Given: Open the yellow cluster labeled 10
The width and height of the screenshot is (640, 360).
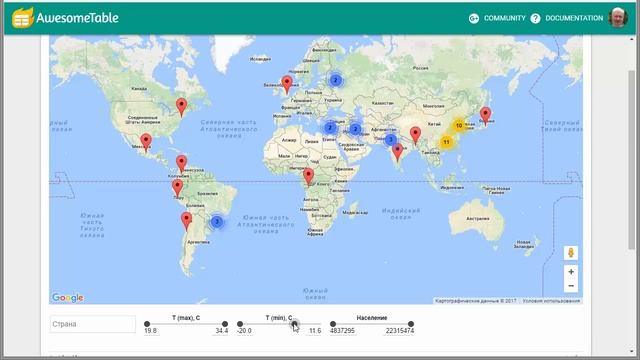Looking at the screenshot, I should point(459,126).
